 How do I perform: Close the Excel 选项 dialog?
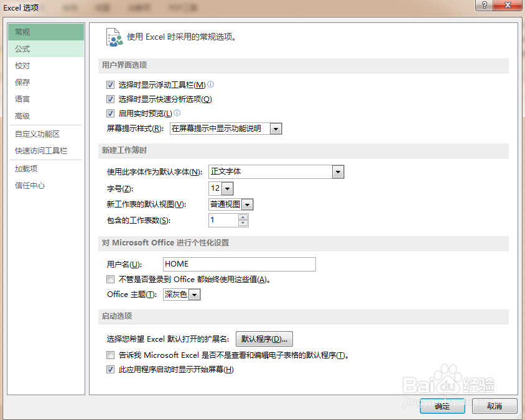click(508, 5)
